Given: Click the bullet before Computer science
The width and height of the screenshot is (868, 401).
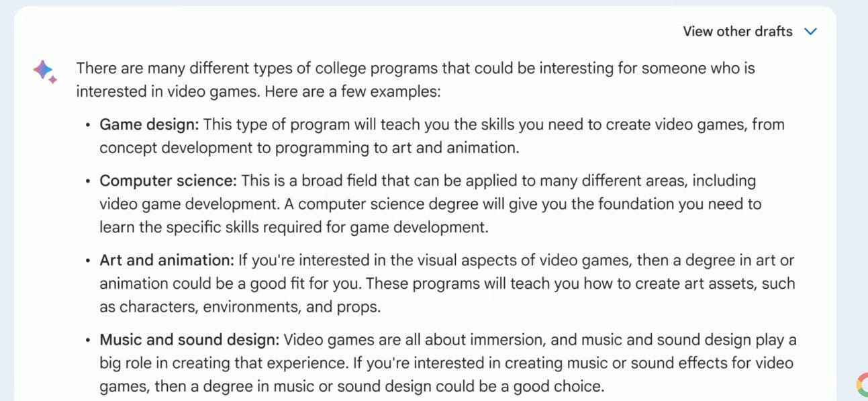Looking at the screenshot, I should pos(88,182).
